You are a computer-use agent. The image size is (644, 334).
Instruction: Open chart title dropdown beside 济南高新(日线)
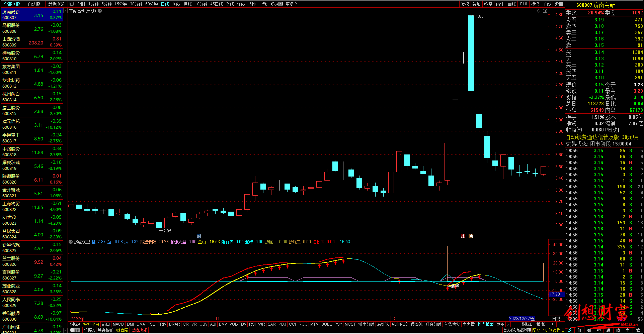coord(100,11)
